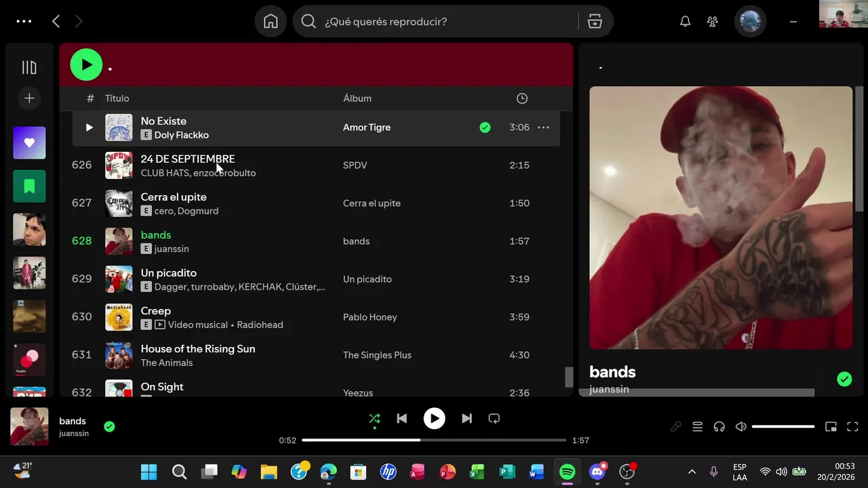Toggle repeat mode
The width and height of the screenshot is (868, 488).
click(x=494, y=419)
